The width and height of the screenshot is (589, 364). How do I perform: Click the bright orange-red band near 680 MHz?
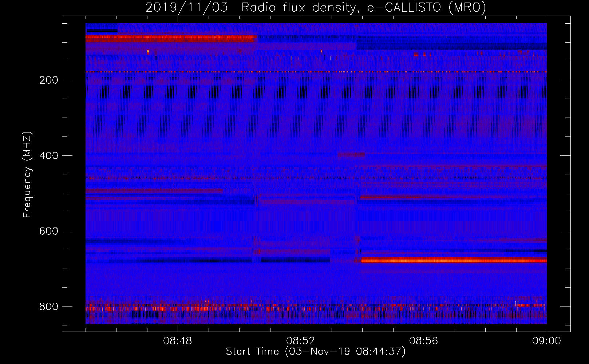pos(453,260)
